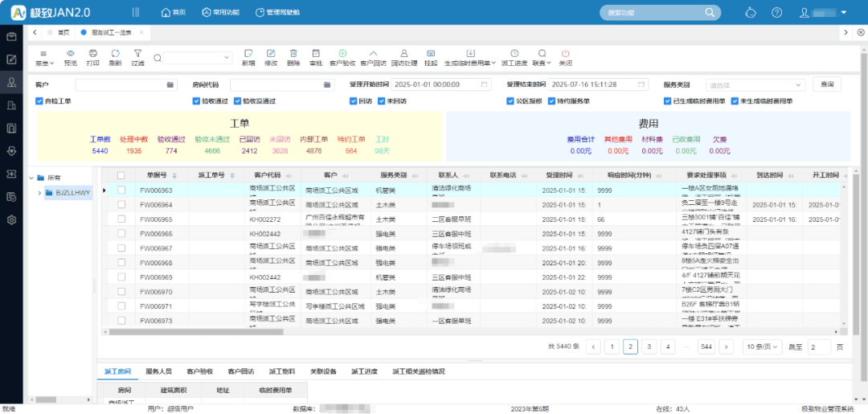Click the 新增 (add) toolbar icon
The width and height of the screenshot is (868, 414).
pos(248,53)
